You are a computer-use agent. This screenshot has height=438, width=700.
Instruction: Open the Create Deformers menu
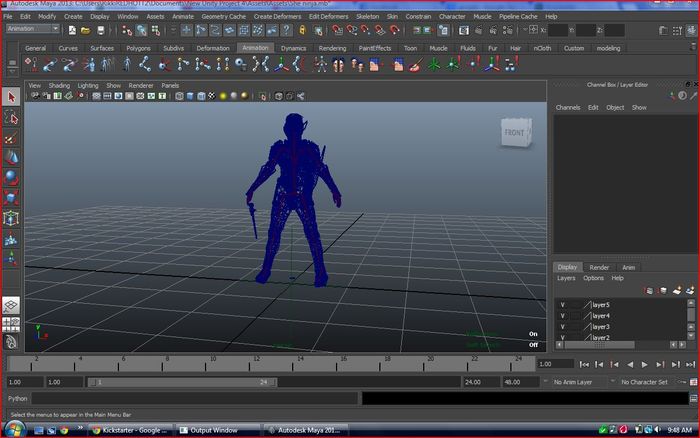[277, 17]
